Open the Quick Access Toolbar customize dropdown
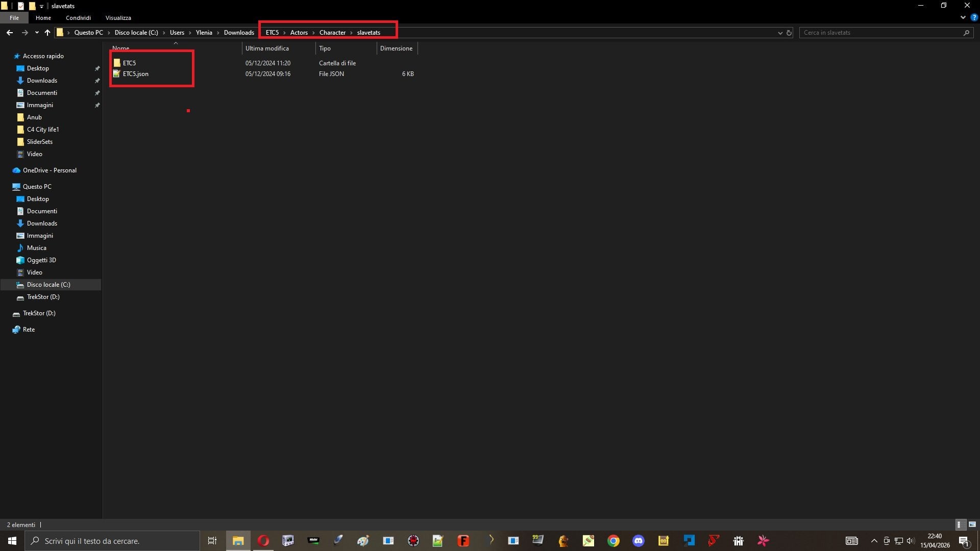 click(x=41, y=6)
